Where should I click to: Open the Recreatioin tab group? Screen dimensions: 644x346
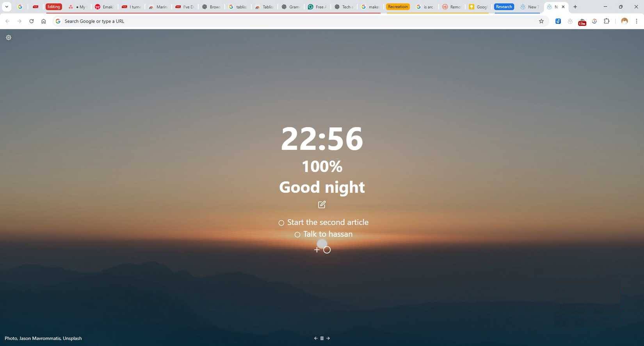[398, 7]
